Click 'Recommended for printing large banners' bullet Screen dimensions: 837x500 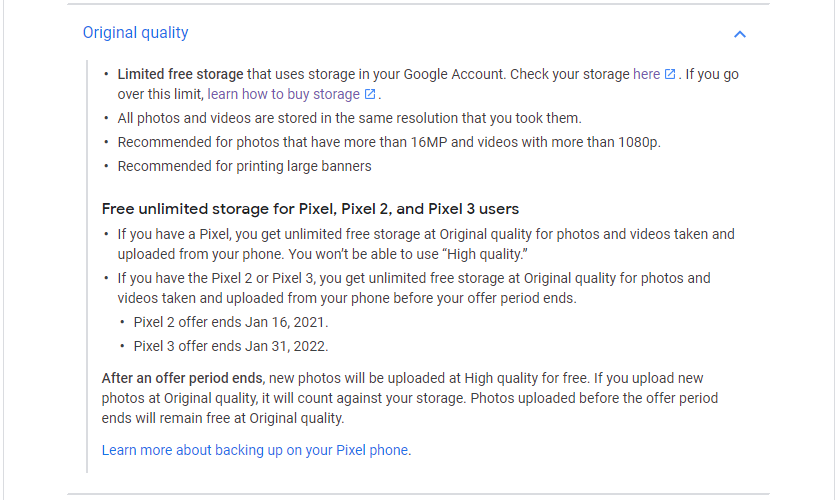point(244,166)
